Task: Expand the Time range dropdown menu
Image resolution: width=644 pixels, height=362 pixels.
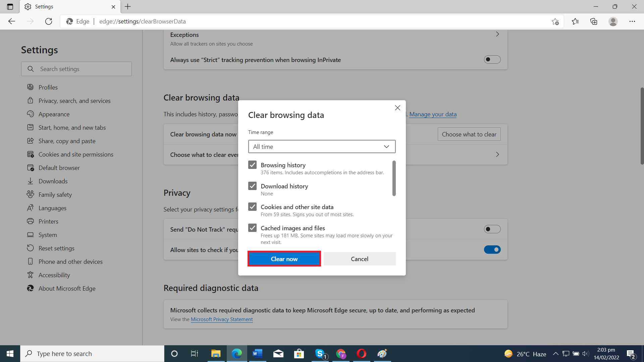Action: [x=322, y=146]
